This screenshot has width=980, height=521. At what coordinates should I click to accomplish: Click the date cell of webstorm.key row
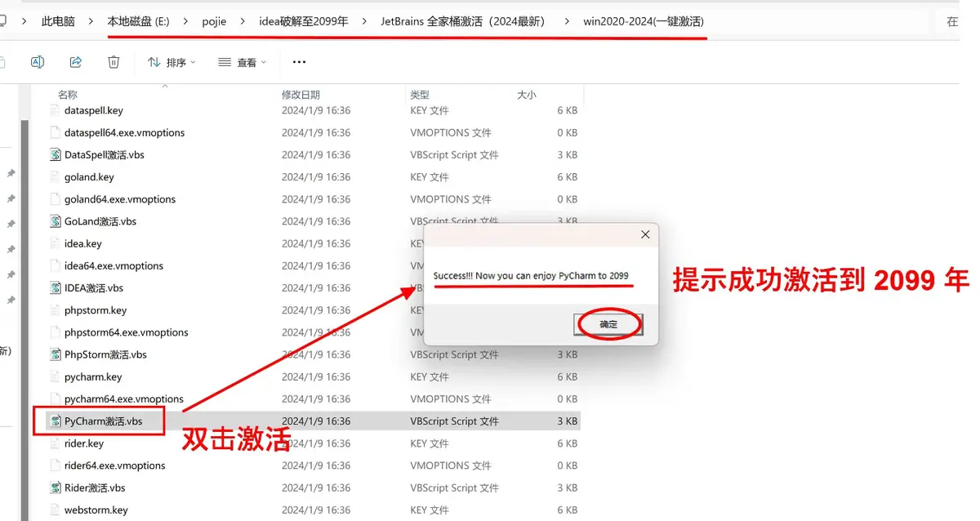[316, 510]
